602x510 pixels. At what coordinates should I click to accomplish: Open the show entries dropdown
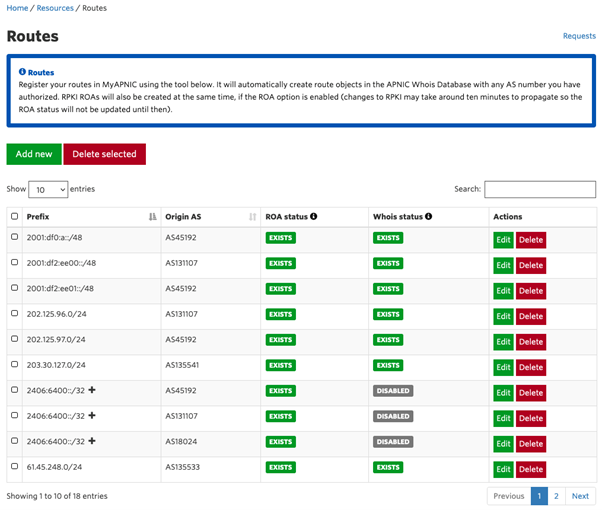pyautogui.click(x=48, y=189)
